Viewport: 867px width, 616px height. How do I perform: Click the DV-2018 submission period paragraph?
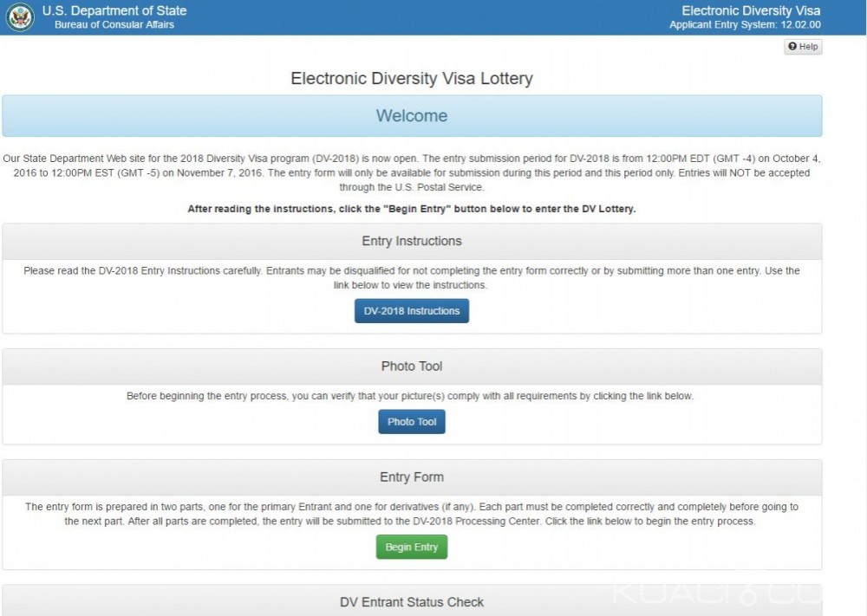[411, 172]
